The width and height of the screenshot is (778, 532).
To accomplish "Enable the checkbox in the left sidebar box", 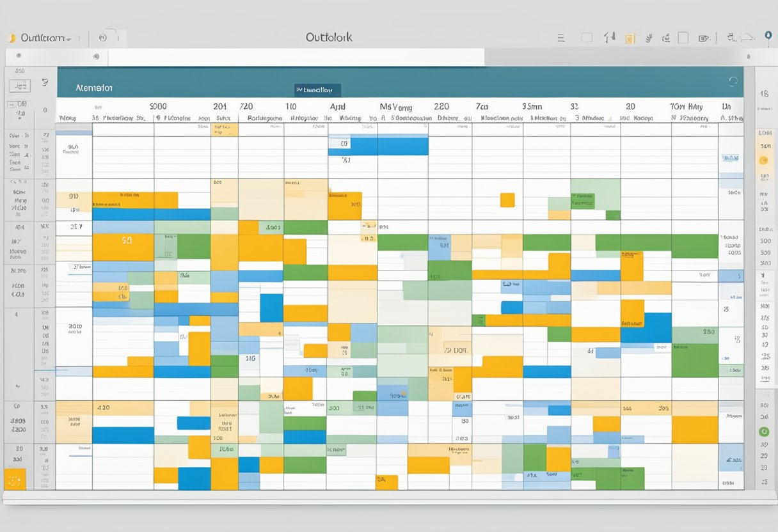I will (x=19, y=85).
